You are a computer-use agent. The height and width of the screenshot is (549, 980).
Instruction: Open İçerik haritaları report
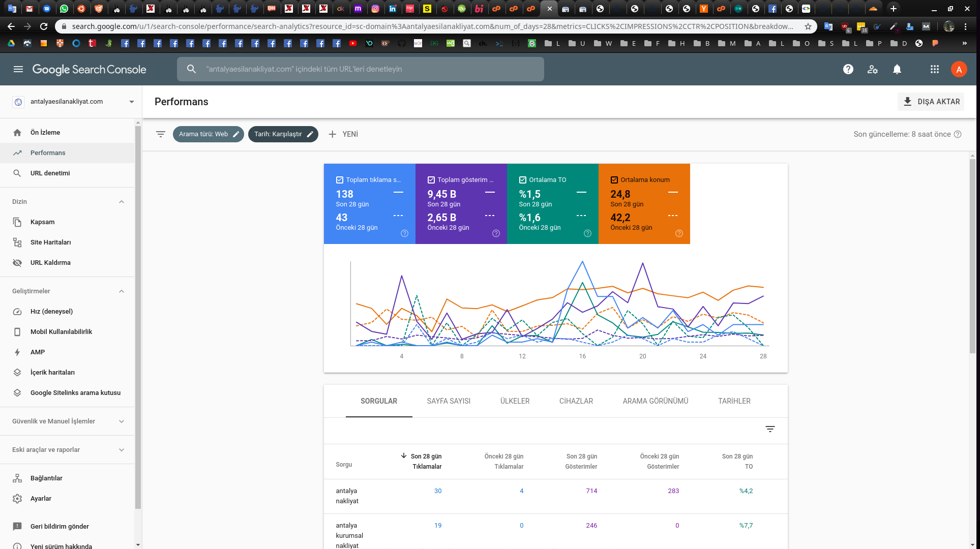point(68,373)
